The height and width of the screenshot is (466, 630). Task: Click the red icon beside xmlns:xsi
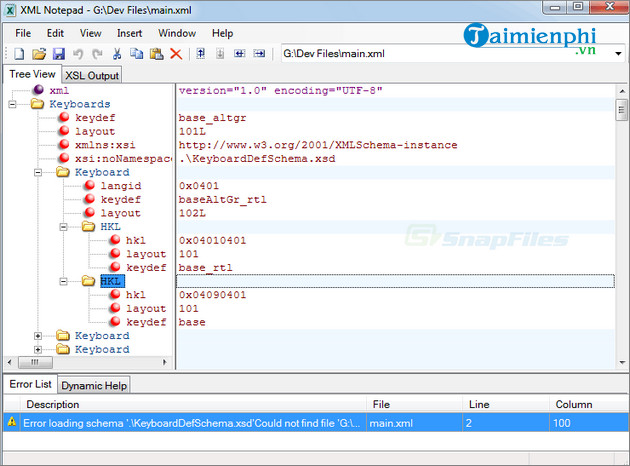tap(64, 144)
